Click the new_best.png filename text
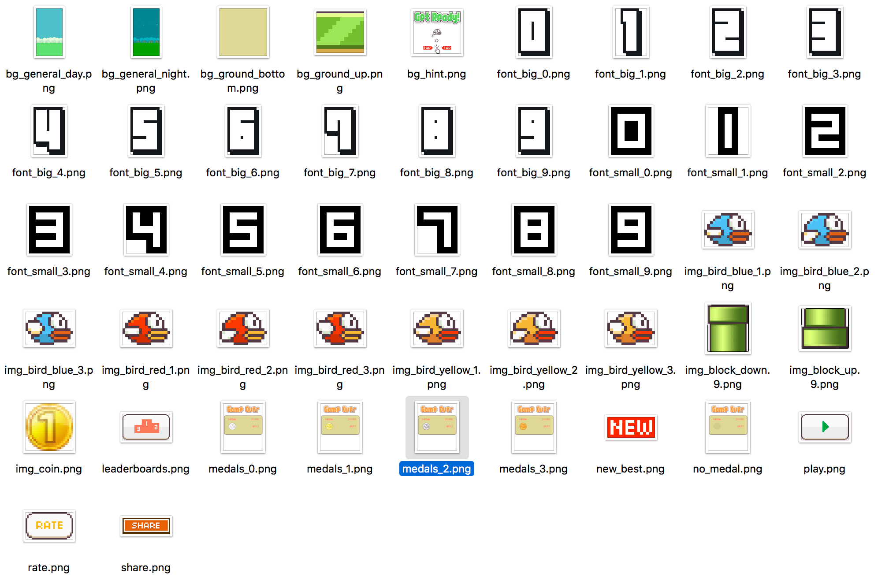 pyautogui.click(x=631, y=469)
